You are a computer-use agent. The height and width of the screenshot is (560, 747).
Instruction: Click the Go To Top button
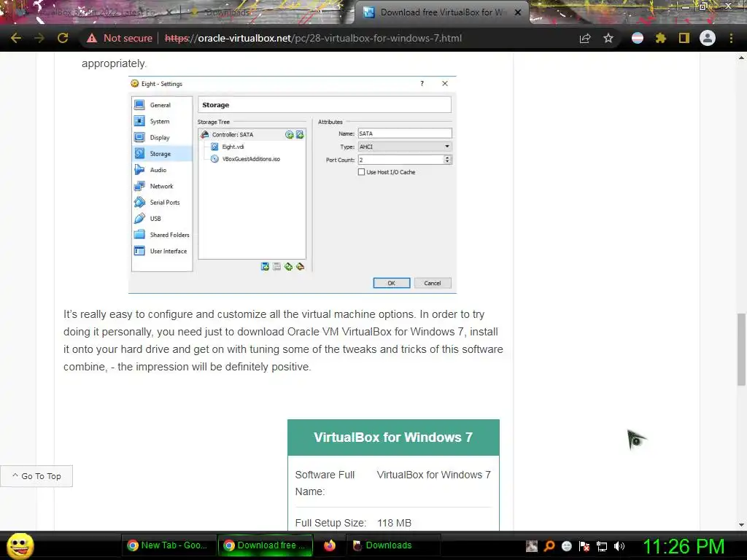[x=36, y=476]
